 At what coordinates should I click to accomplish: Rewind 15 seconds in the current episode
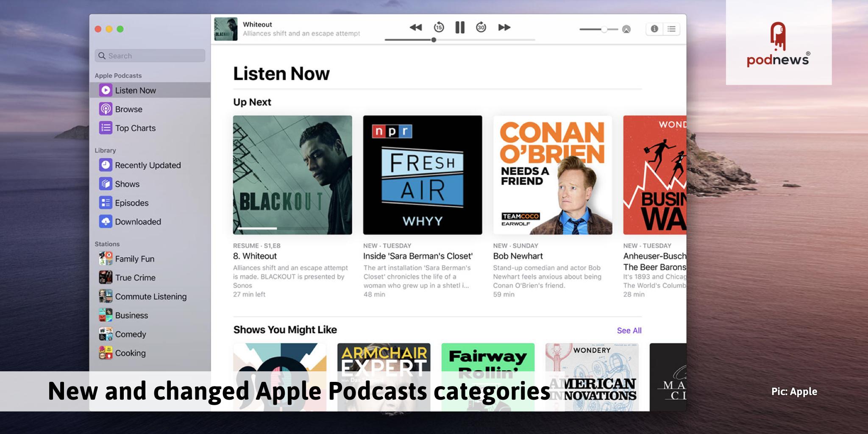[x=439, y=27]
